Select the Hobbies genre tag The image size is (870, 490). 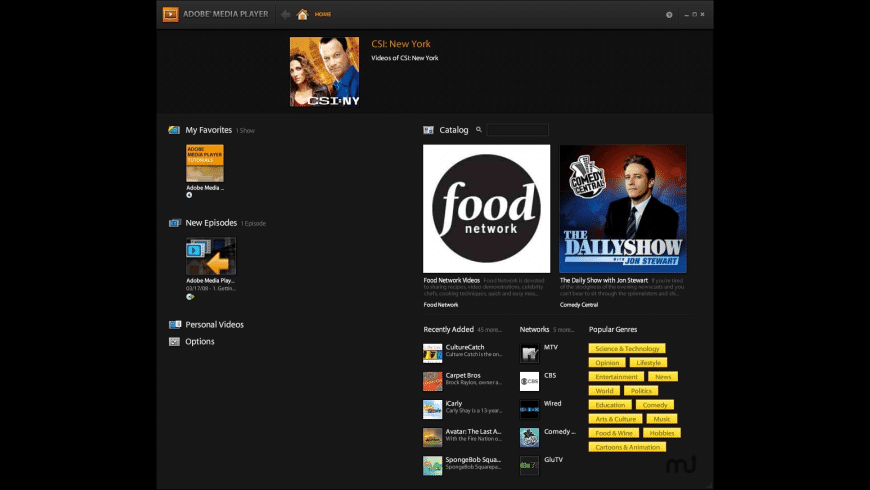662,433
